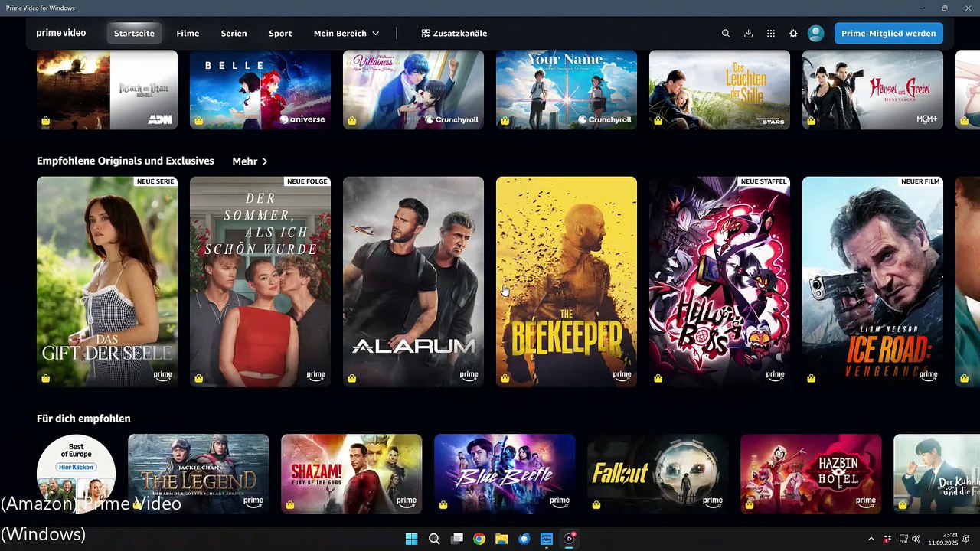The image size is (980, 551).
Task: Open taskbar search icon
Action: pyautogui.click(x=434, y=539)
